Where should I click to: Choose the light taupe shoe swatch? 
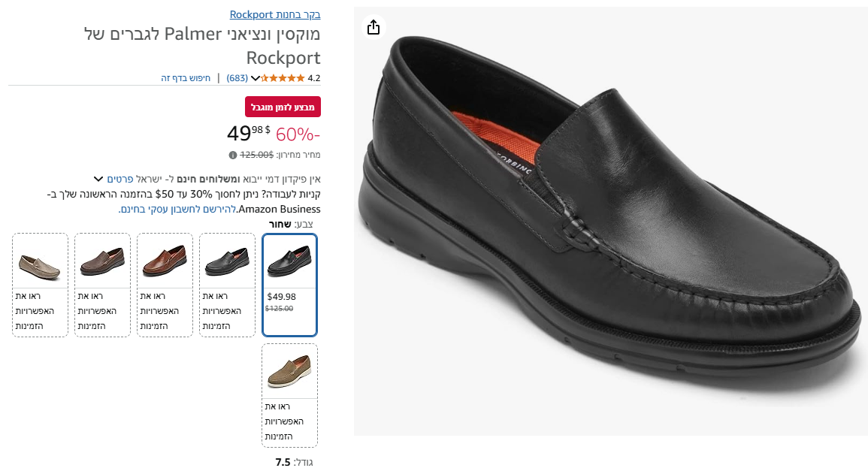point(40,285)
